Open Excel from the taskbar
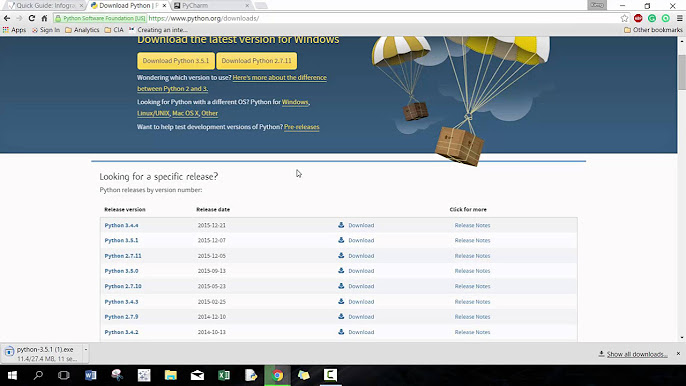This screenshot has height=386, width=686. pos(224,375)
